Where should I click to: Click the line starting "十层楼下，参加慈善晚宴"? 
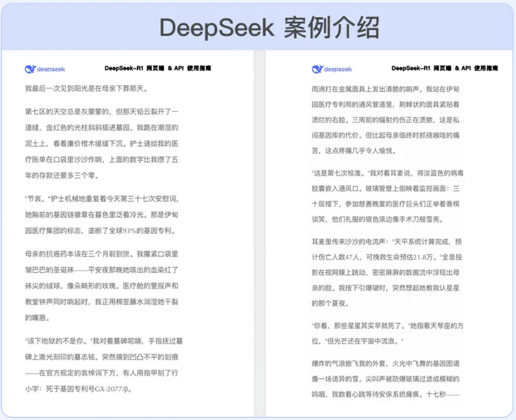[x=385, y=204]
